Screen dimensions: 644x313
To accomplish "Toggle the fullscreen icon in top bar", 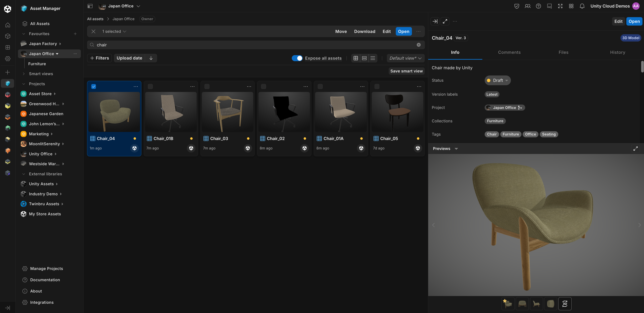I will click(x=560, y=6).
